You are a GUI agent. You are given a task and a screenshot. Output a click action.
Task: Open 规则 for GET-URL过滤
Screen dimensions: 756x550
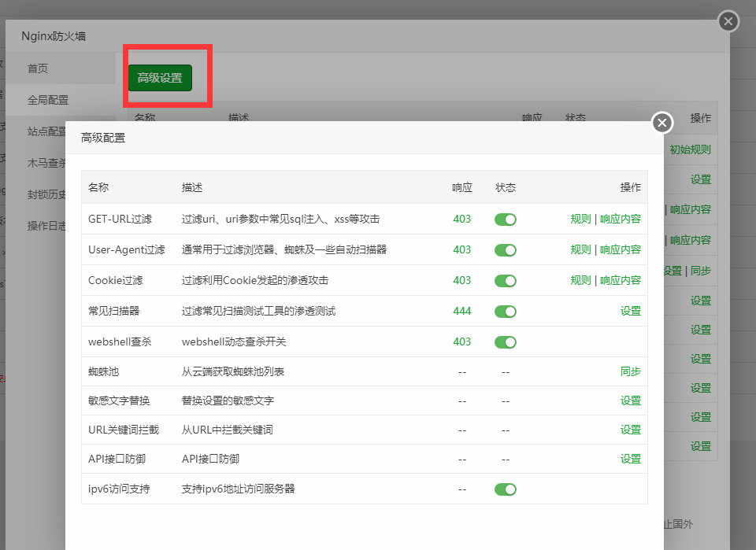point(580,219)
